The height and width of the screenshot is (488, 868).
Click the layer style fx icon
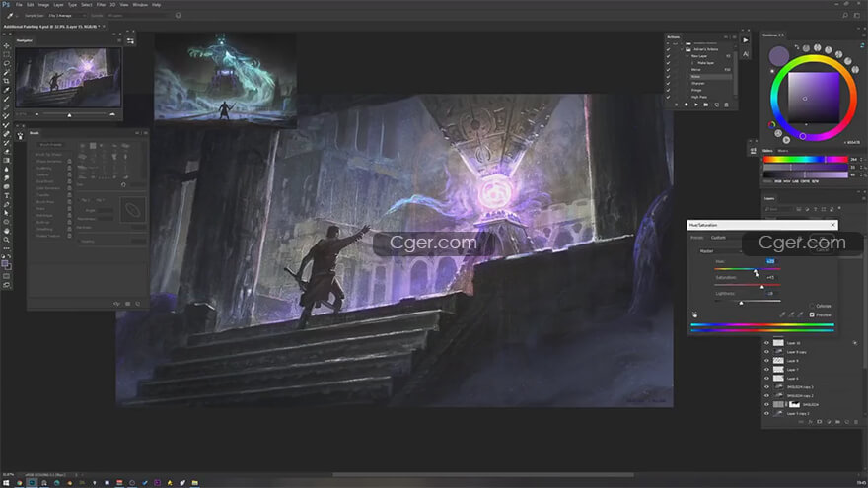[810, 422]
